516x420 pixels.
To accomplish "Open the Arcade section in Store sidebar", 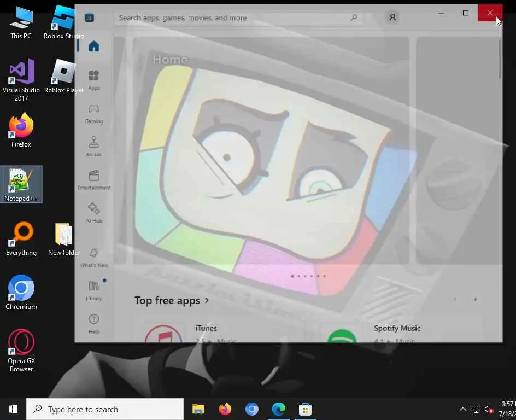I will point(94,147).
